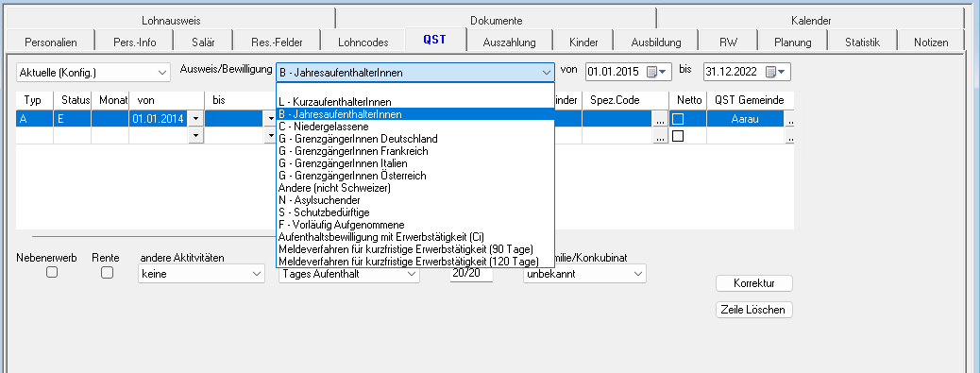Click the Monat column header
Image resolution: width=980 pixels, height=373 pixels.
(110, 100)
